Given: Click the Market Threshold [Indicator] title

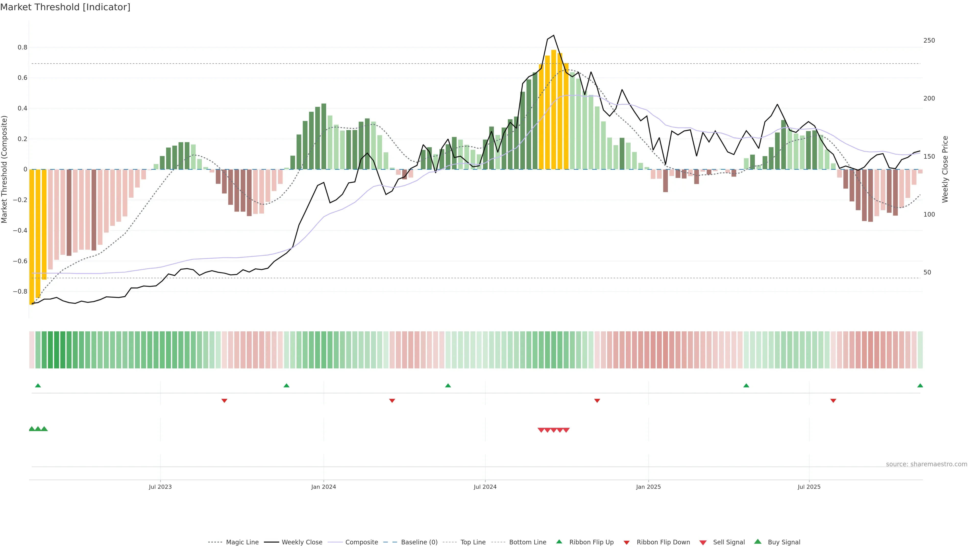Looking at the screenshot, I should pos(65,7).
